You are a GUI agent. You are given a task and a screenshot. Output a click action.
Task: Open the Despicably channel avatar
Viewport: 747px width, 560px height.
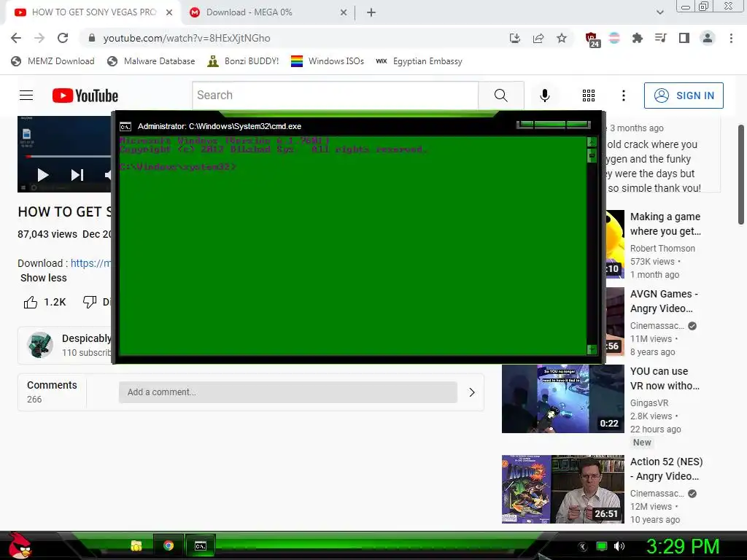(40, 345)
